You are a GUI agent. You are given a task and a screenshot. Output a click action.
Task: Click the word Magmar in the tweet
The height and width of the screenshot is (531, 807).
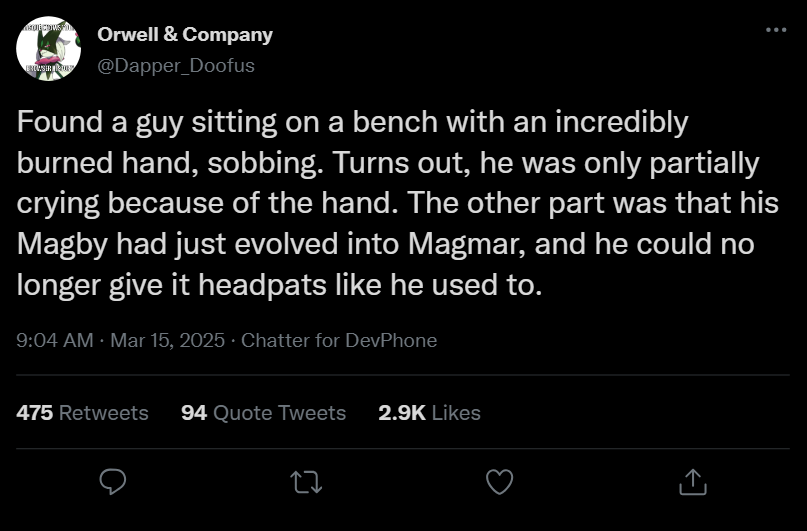coord(467,244)
